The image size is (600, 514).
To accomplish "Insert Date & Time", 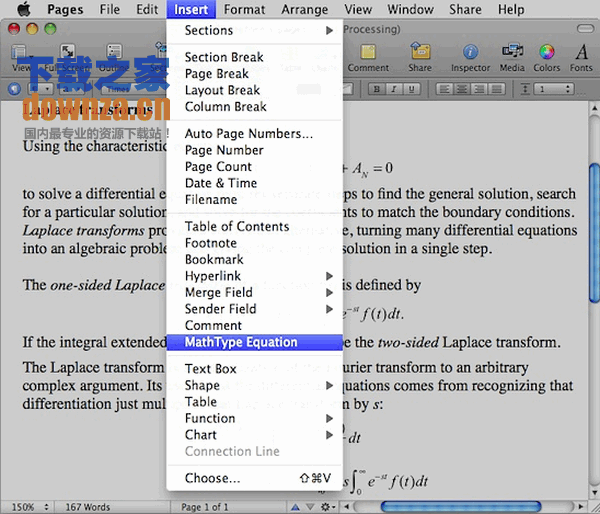I will [x=254, y=183].
